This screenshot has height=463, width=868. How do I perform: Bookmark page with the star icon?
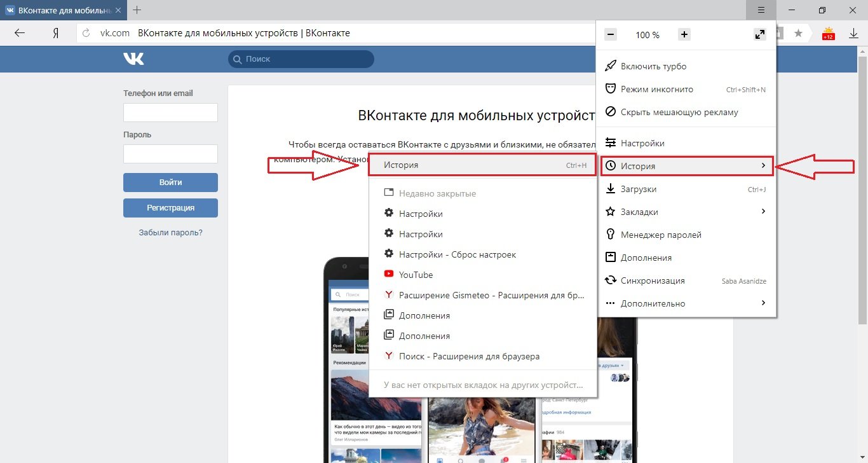pos(798,33)
